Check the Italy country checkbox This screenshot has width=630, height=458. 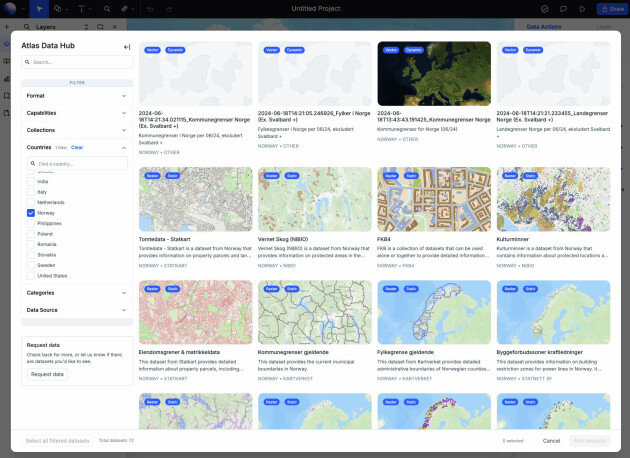pos(31,192)
